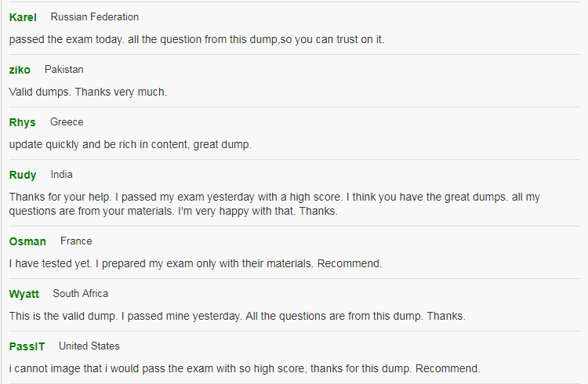Click the reviewer name PassIT
The image size is (588, 384).
[27, 346]
